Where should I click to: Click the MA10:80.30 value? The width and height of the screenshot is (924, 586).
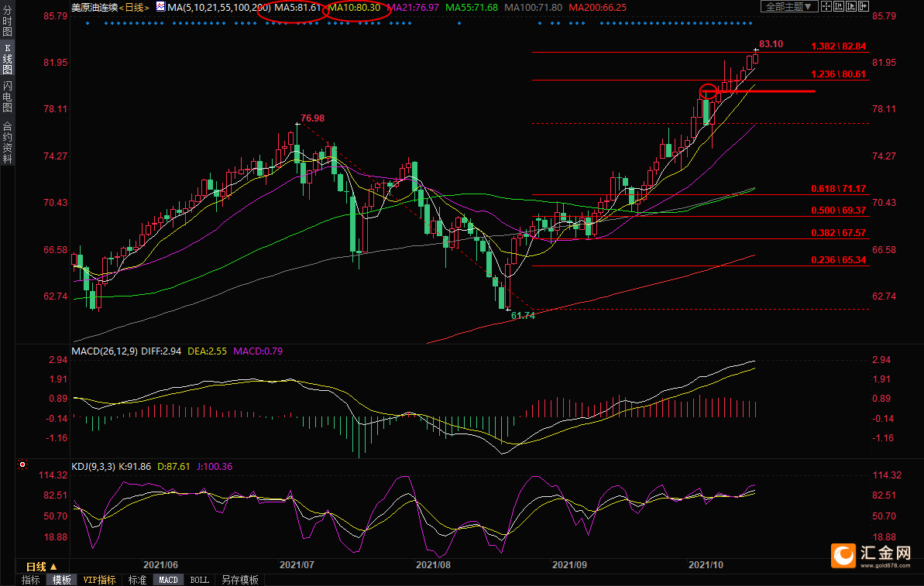354,8
